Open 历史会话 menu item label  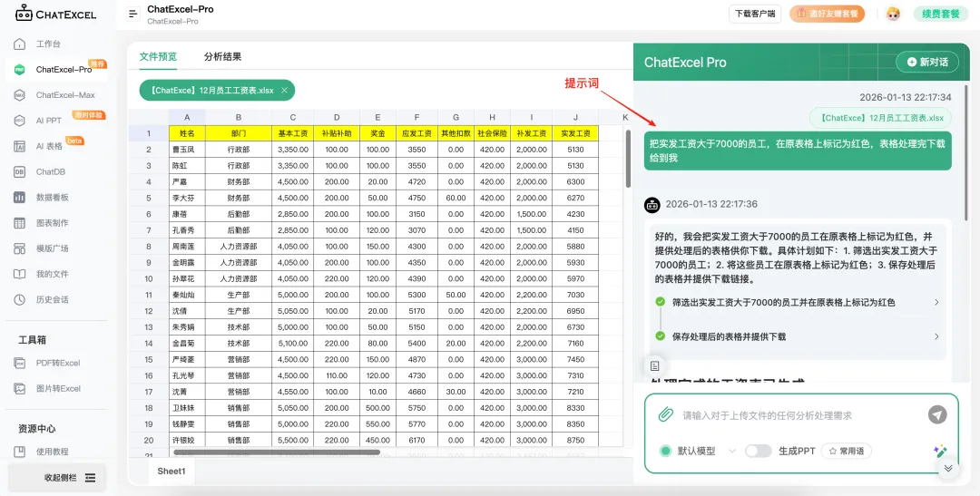(x=53, y=300)
